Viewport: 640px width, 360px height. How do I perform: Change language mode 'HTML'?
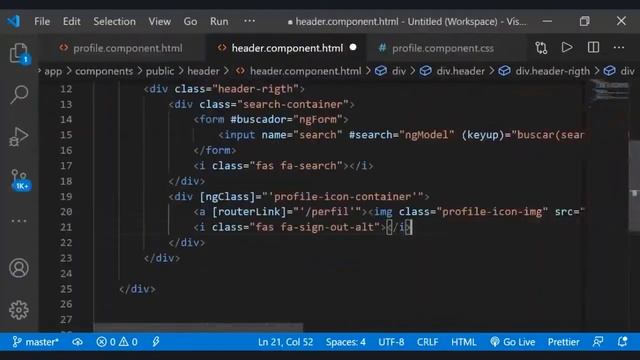click(464, 342)
